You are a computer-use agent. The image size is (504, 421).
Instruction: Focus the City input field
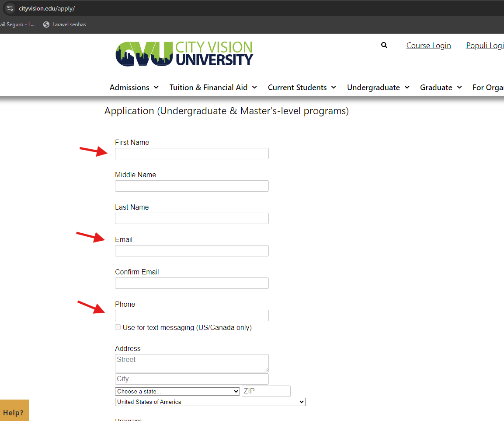[192, 379]
